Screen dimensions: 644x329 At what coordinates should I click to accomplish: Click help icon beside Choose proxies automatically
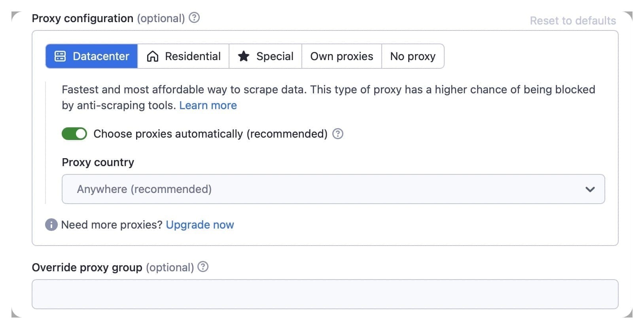click(x=338, y=134)
